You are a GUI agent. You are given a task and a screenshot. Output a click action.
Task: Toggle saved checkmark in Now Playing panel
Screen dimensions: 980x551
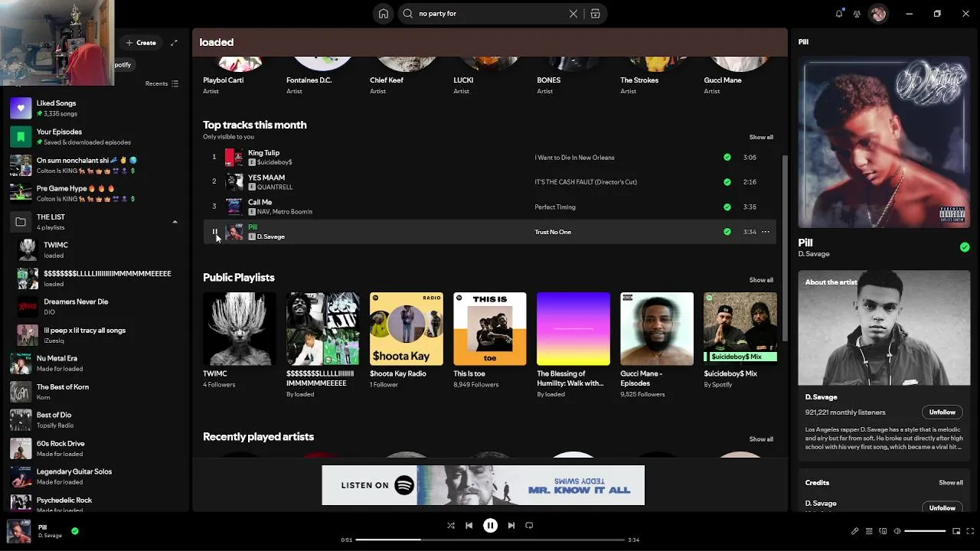coord(965,247)
